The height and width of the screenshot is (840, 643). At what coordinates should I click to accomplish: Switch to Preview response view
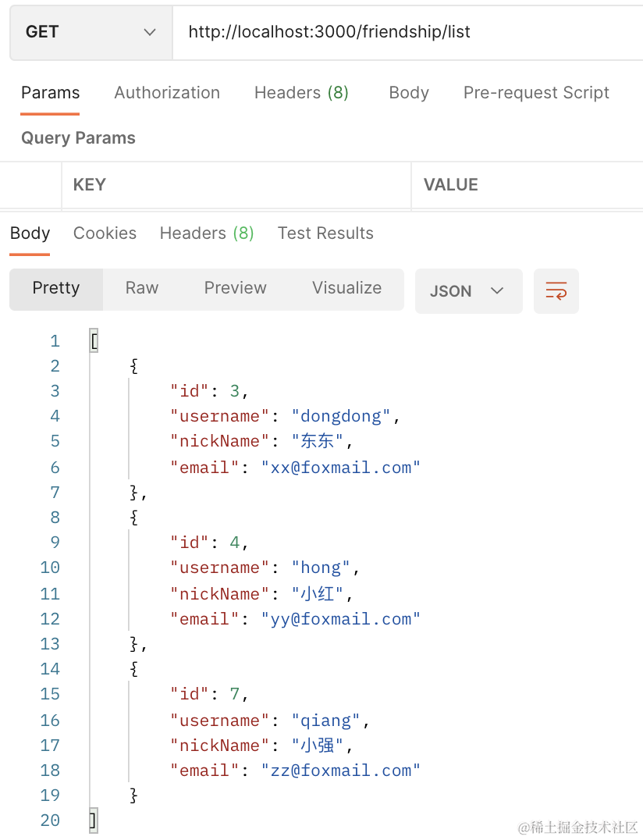click(235, 288)
